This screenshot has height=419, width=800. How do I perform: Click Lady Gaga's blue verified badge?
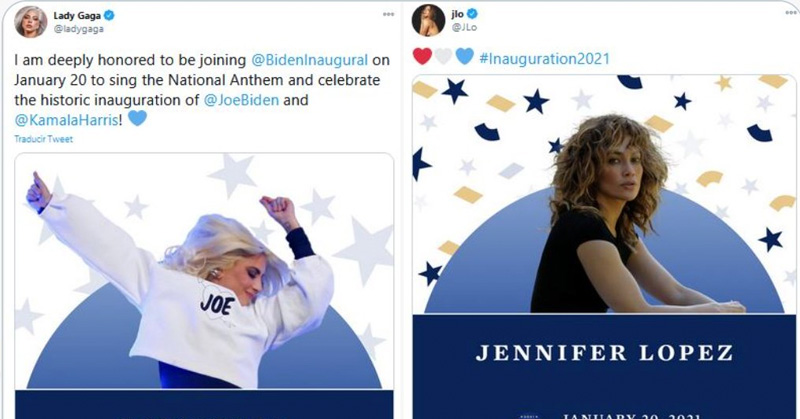(109, 15)
